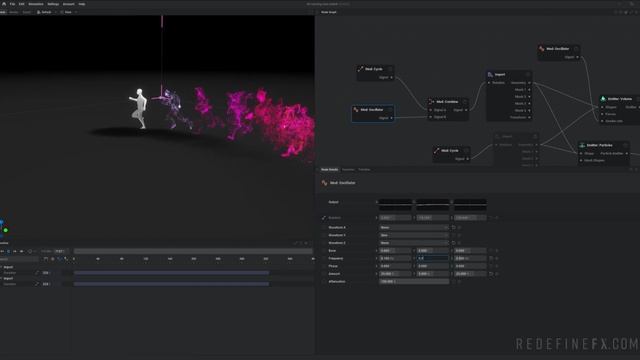
Task: Open the Settings menu
Action: pyautogui.click(x=53, y=4)
